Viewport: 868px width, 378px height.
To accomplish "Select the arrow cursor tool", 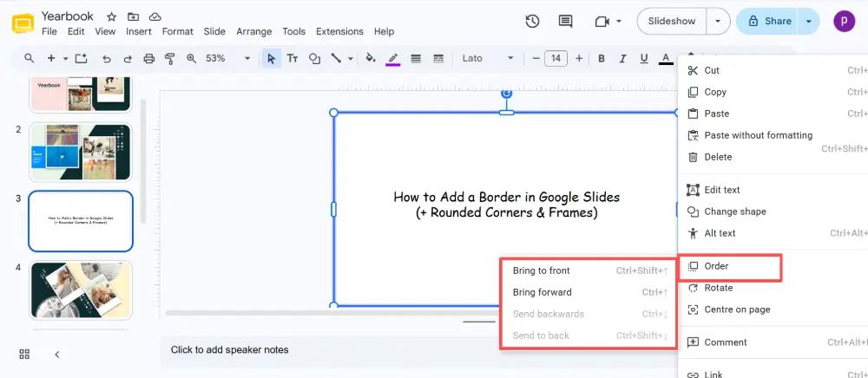I will click(x=271, y=59).
